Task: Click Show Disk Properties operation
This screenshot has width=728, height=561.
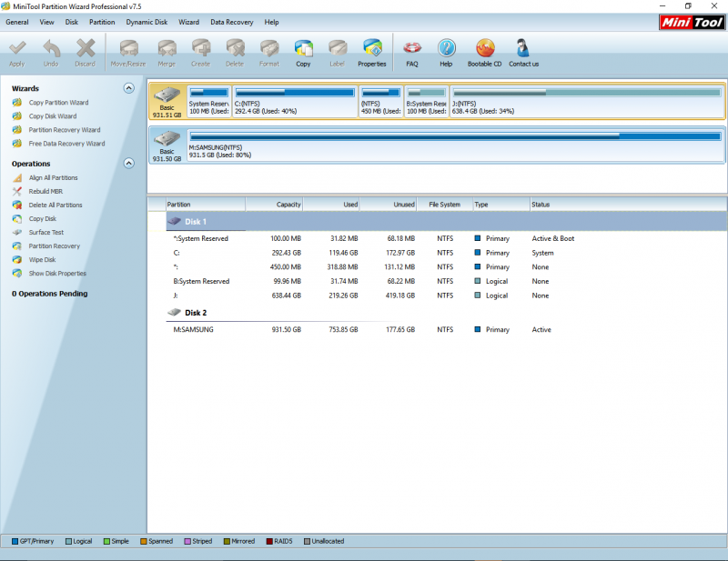Action: coord(57,274)
